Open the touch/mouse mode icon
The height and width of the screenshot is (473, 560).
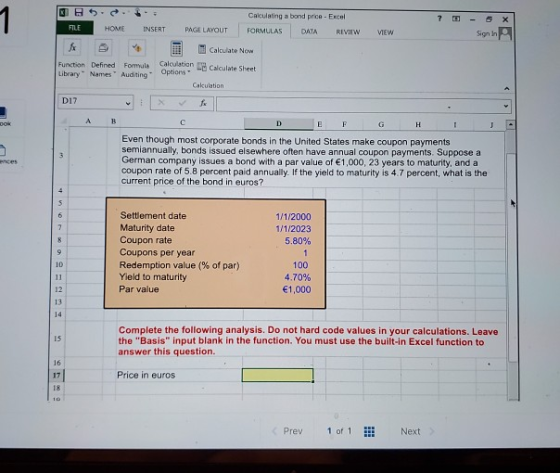point(138,13)
